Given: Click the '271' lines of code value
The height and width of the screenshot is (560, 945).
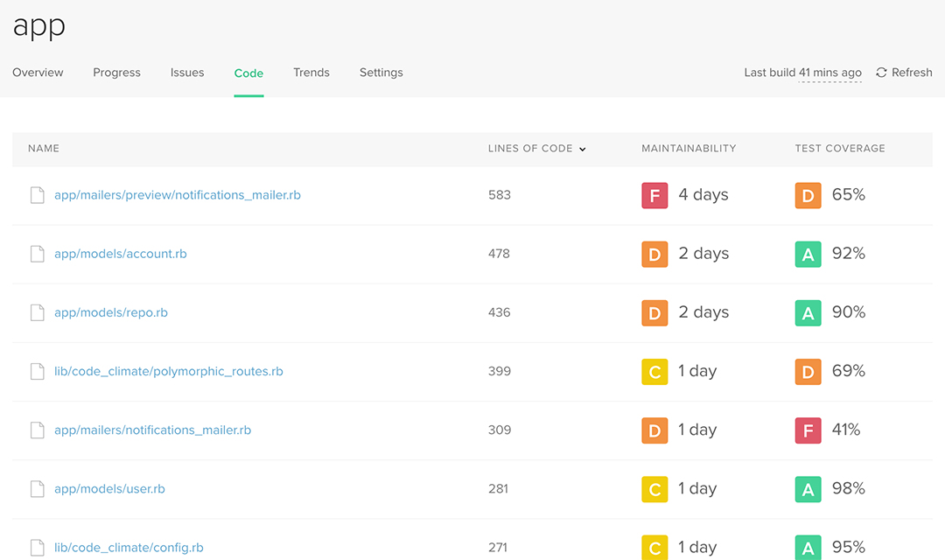Looking at the screenshot, I should [x=498, y=548].
